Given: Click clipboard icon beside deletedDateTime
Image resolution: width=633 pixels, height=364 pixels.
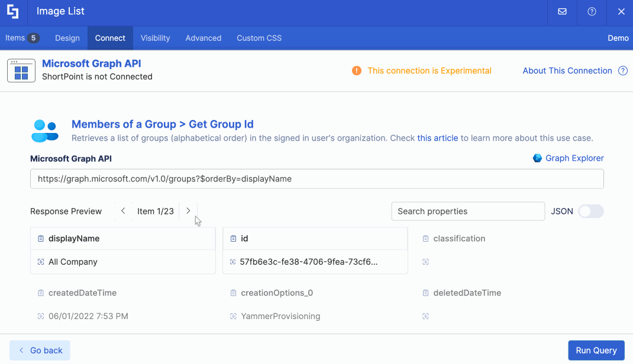Looking at the screenshot, I should pos(425,293).
